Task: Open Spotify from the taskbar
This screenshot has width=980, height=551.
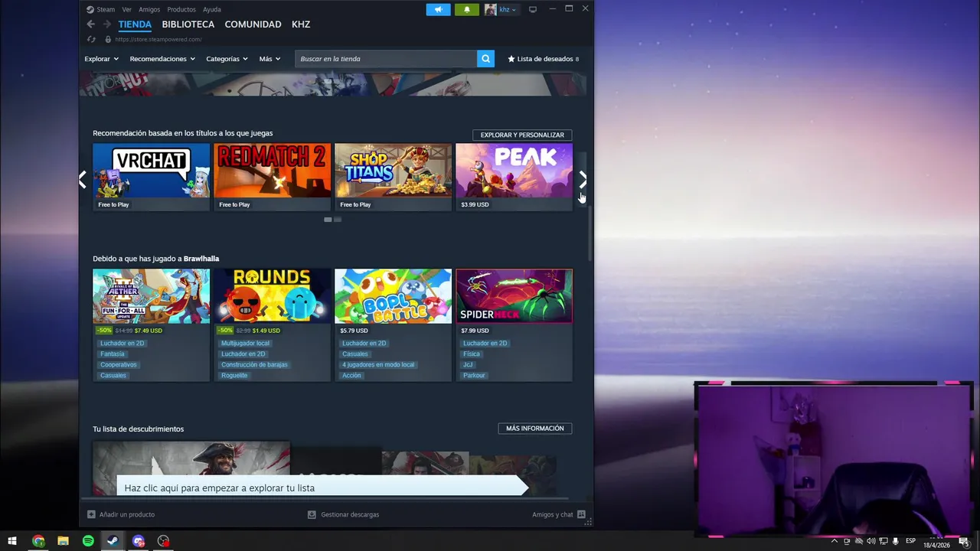Action: (x=88, y=541)
